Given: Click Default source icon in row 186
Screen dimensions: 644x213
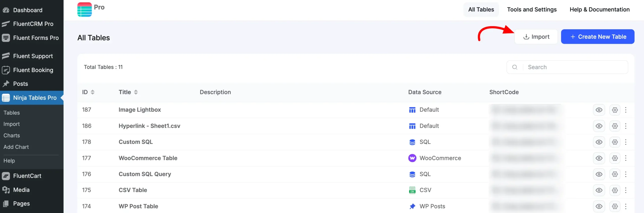Looking at the screenshot, I should (412, 126).
